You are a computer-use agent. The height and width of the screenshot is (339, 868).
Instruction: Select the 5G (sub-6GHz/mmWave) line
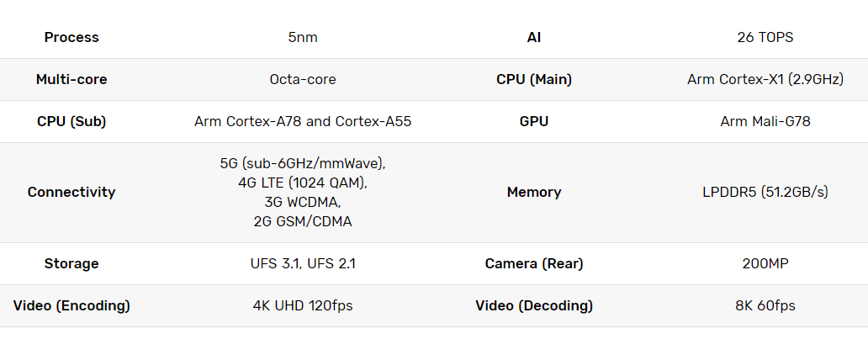coord(303,163)
